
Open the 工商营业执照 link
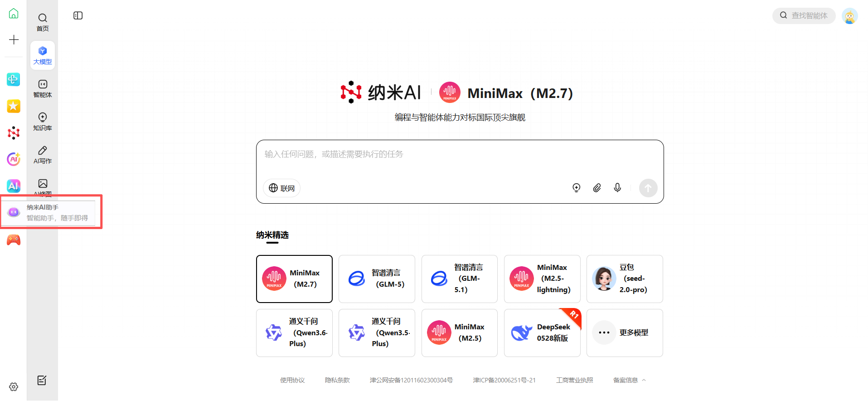(574, 380)
